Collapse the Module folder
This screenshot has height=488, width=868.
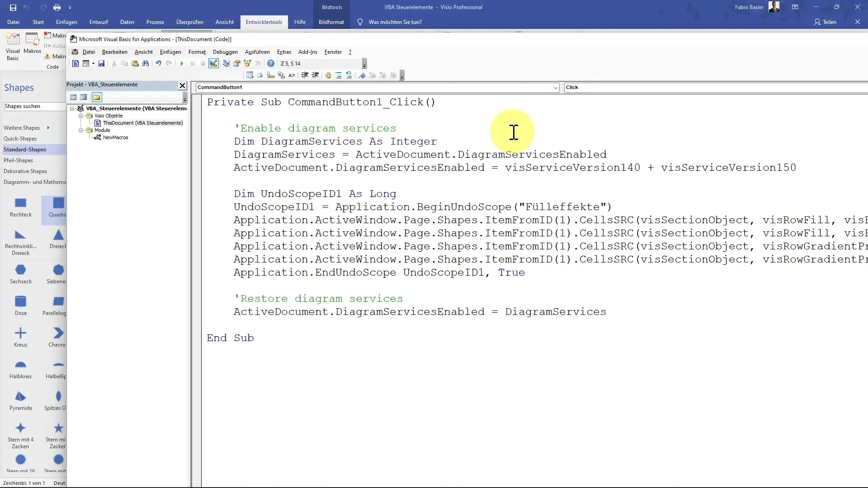pyautogui.click(x=81, y=130)
